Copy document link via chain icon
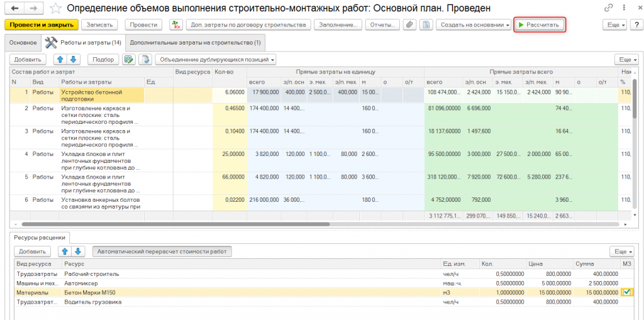644x320 pixels. (608, 8)
